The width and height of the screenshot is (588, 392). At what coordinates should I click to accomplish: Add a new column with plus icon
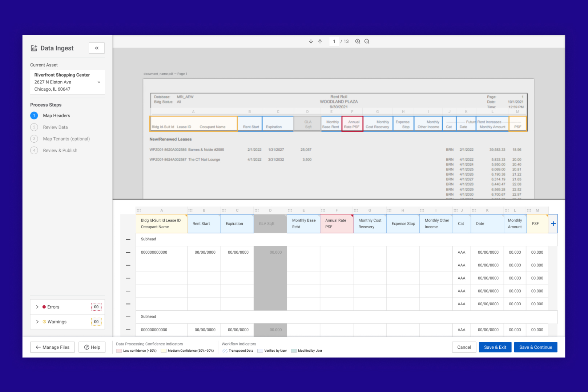(x=553, y=224)
